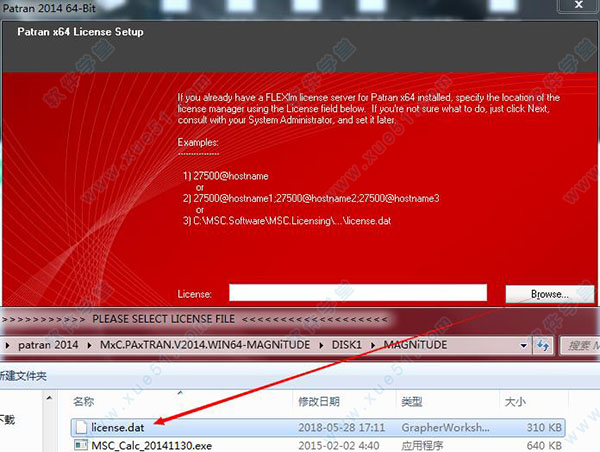Viewport: 600px width, 452px height.
Task: Expand the arrow before DISK1 breadcrumb
Action: (x=321, y=345)
